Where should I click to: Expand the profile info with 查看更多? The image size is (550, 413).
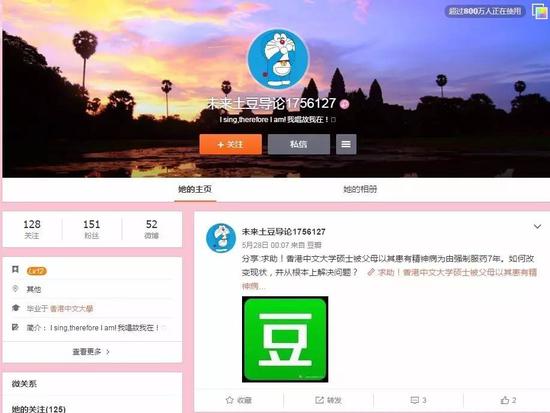92,352
